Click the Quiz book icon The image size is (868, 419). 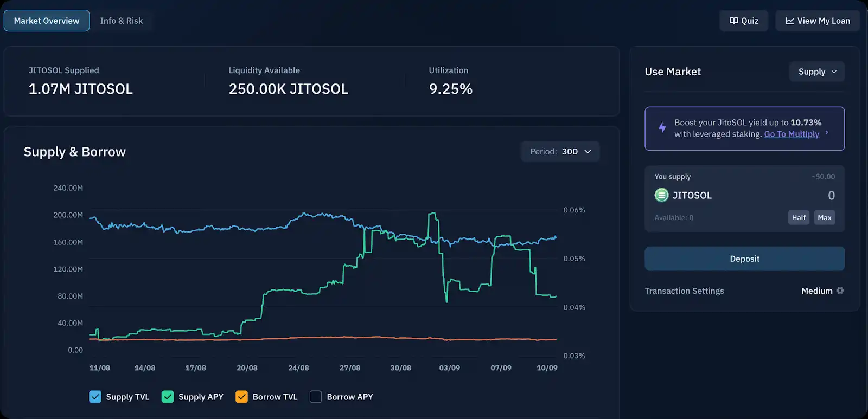coord(733,21)
